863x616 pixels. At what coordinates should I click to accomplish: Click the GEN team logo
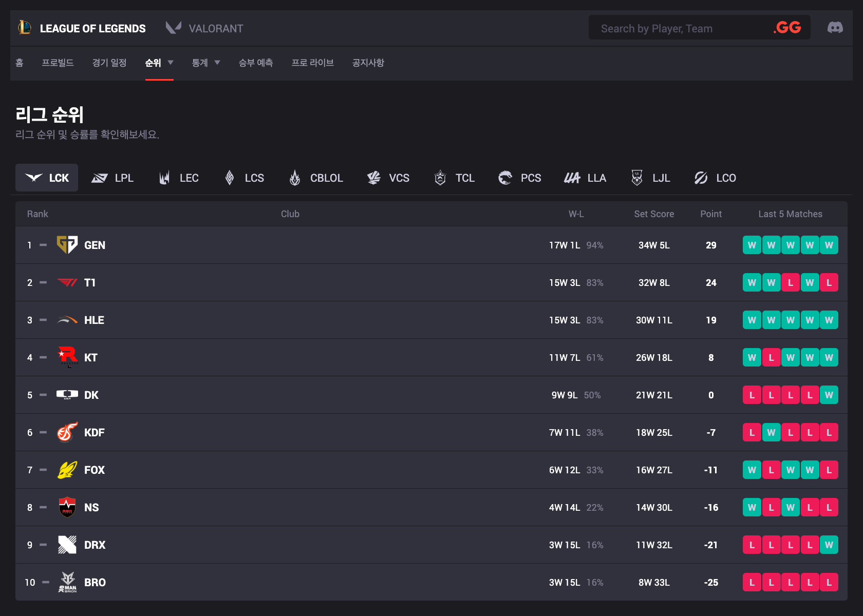point(67,245)
